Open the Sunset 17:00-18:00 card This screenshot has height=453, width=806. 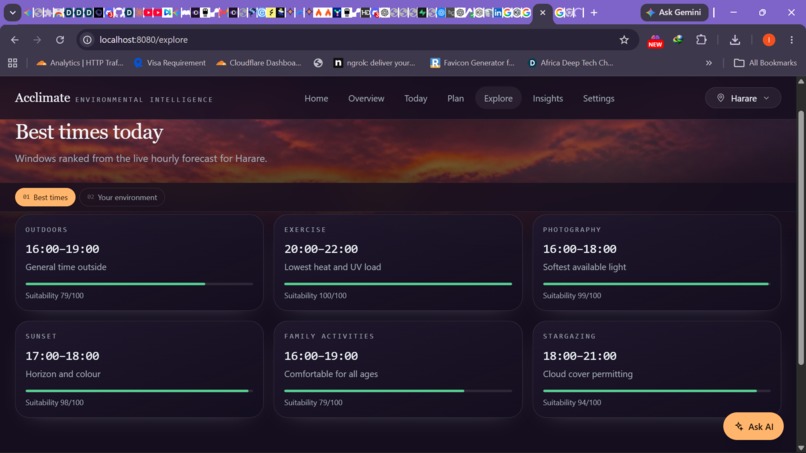pyautogui.click(x=139, y=369)
